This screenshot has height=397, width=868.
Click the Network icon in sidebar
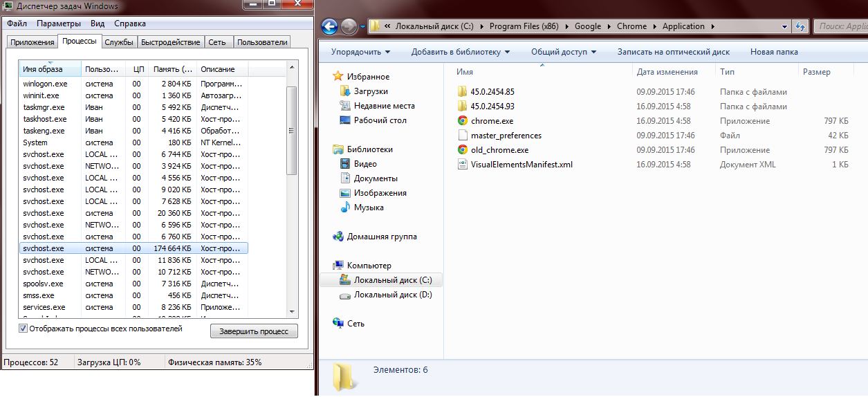pos(338,323)
